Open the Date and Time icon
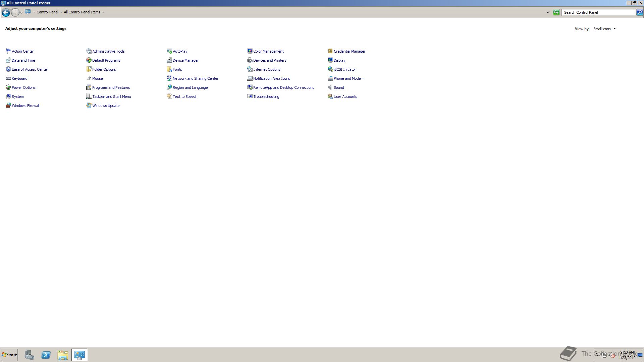 click(8, 60)
